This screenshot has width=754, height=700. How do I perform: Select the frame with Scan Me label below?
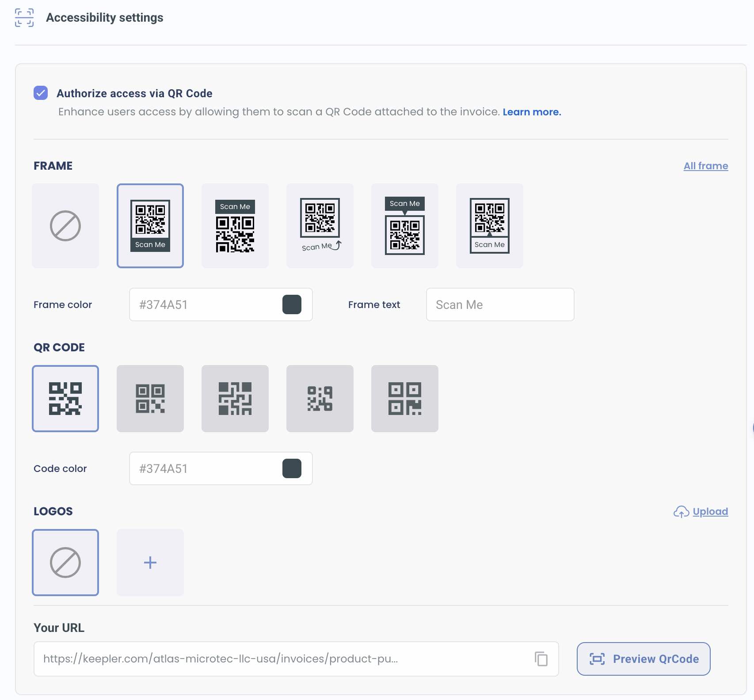coord(150,226)
